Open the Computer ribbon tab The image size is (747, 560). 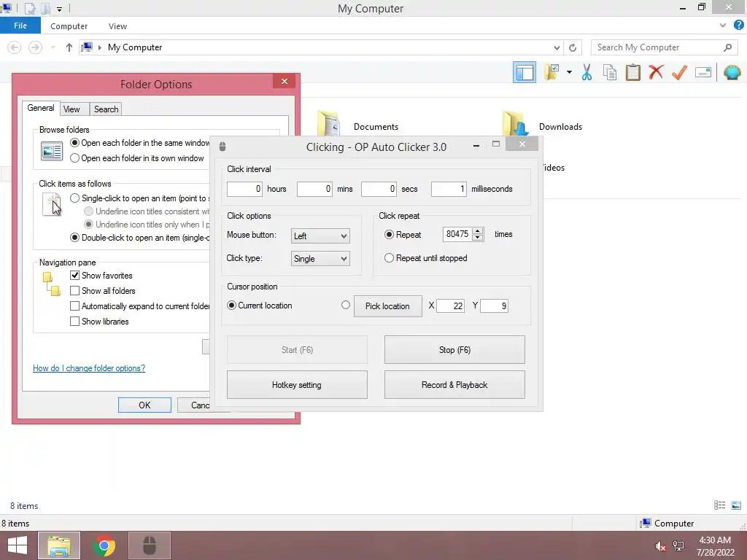coord(69,26)
